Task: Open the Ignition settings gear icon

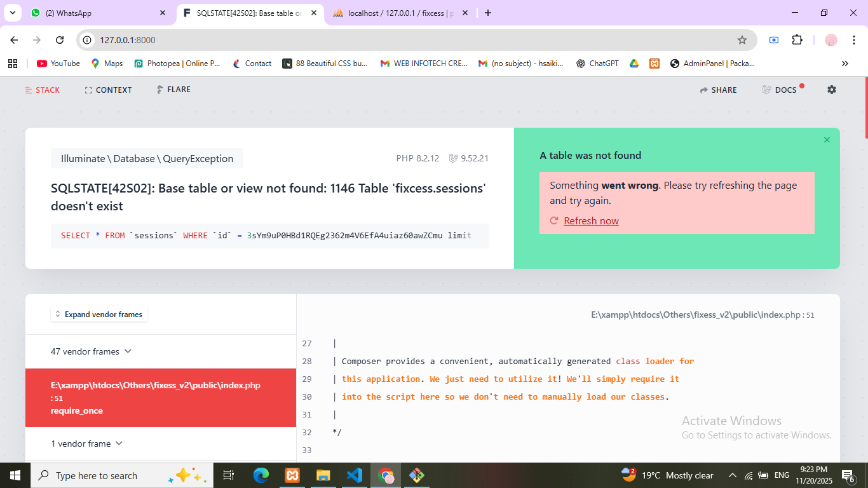Action: [832, 90]
